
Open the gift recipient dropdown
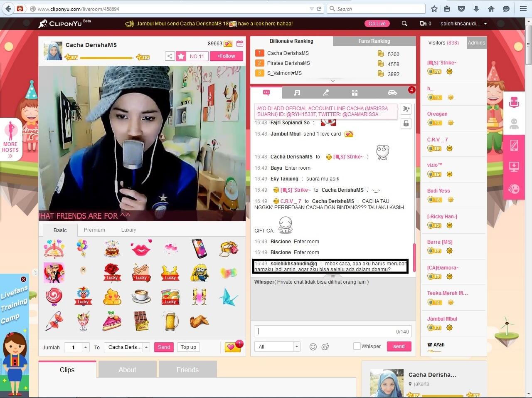[146, 347]
